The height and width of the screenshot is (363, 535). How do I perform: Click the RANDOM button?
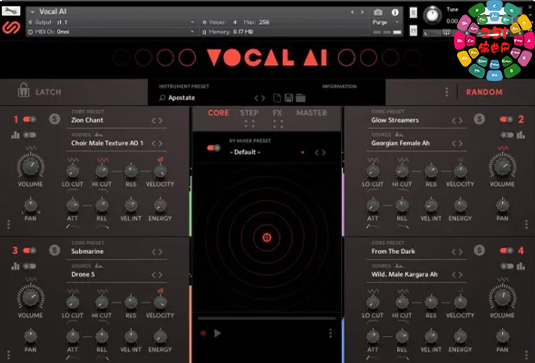point(484,92)
